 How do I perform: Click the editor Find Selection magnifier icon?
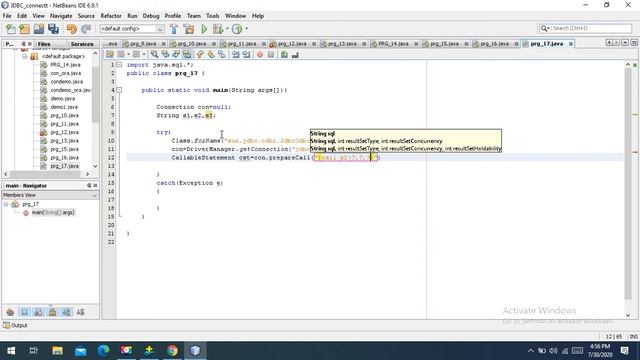pos(154,54)
